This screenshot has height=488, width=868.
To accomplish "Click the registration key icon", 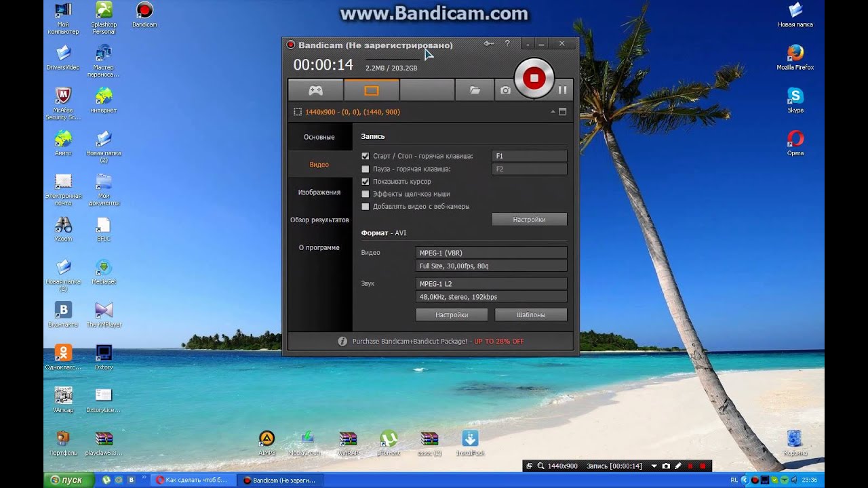I will coord(489,44).
